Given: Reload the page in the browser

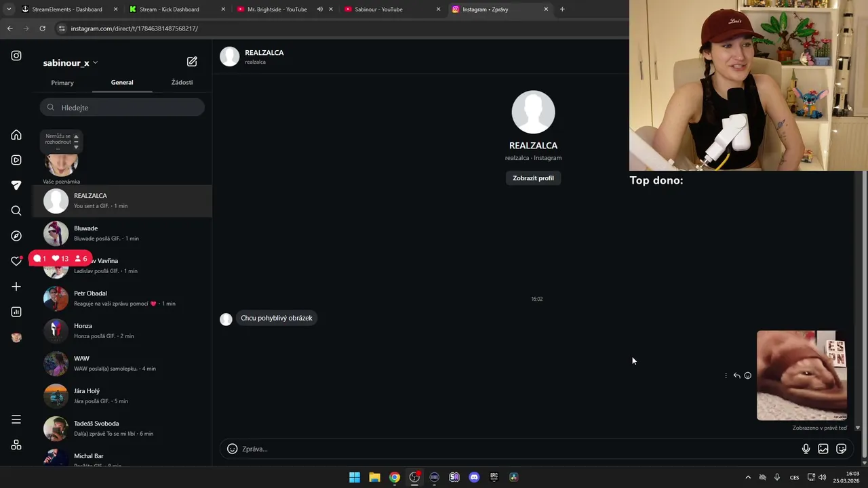Looking at the screenshot, I should tap(42, 28).
